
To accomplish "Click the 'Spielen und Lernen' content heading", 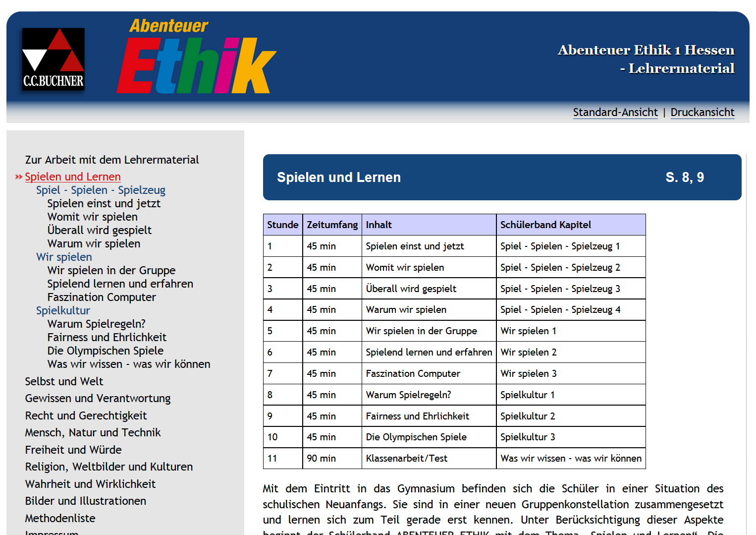I will [x=339, y=177].
